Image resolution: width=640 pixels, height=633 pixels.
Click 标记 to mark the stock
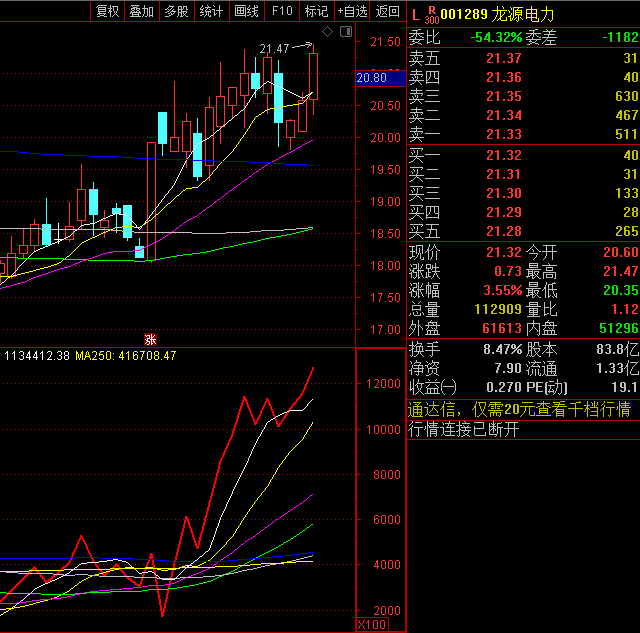point(316,11)
